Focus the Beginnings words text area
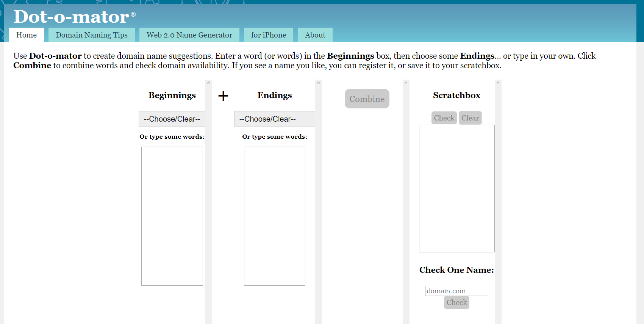The width and height of the screenshot is (644, 324). [x=172, y=216]
